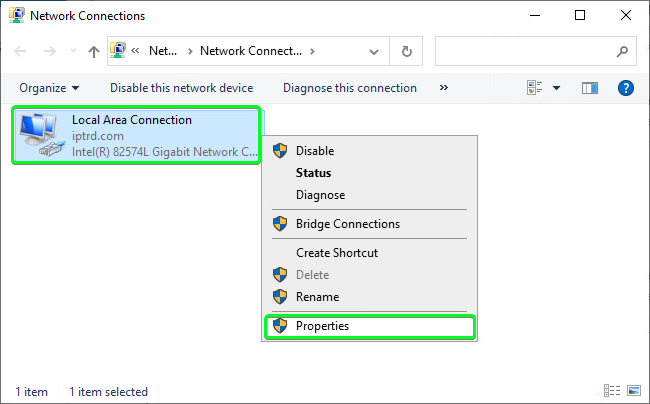Switch to details view in status bar
This screenshot has height=404, width=650.
point(612,391)
